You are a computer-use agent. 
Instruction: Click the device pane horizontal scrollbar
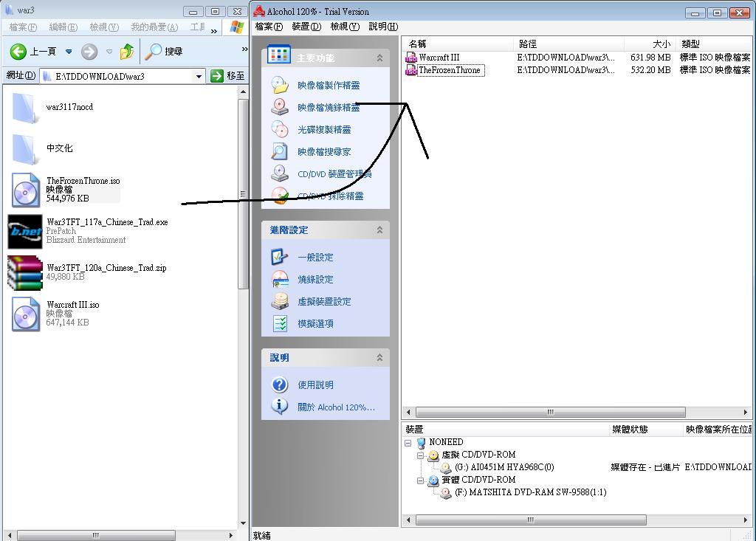(x=531, y=520)
